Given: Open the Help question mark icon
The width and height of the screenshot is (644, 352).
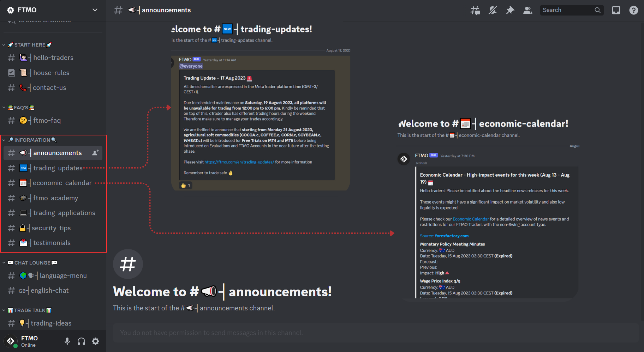Looking at the screenshot, I should point(634,10).
